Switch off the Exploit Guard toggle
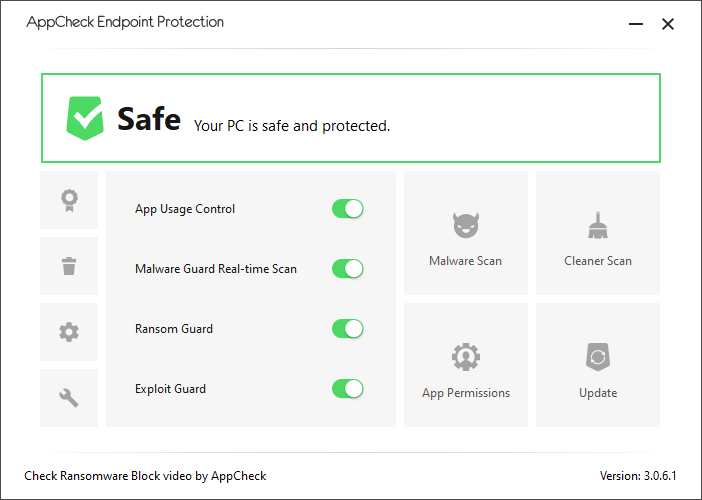 [x=347, y=389]
